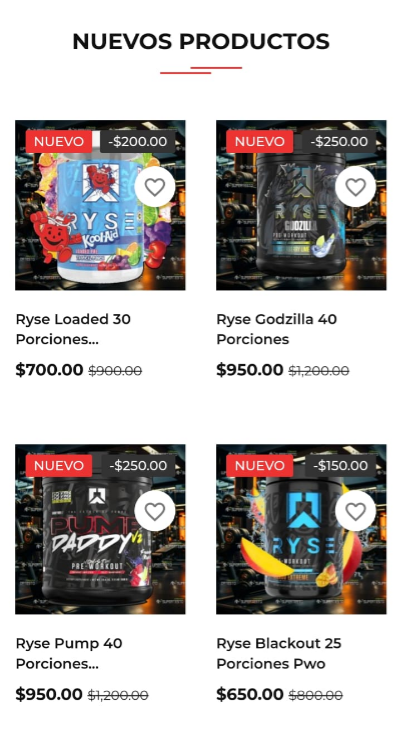The width and height of the screenshot is (401, 732).
Task: Click wishlist heart on Pump Daddy product
Action: pyautogui.click(x=155, y=511)
